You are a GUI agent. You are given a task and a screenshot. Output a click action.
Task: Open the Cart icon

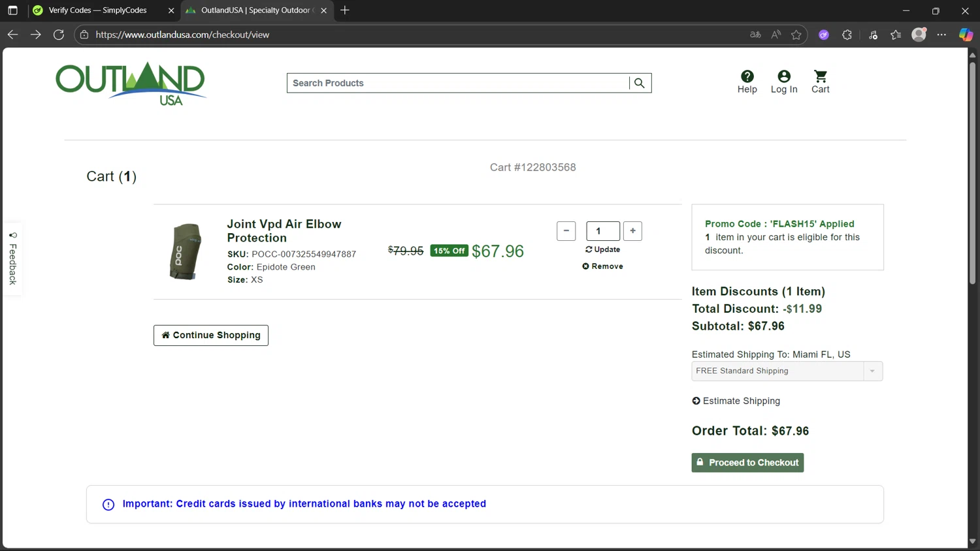[821, 82]
